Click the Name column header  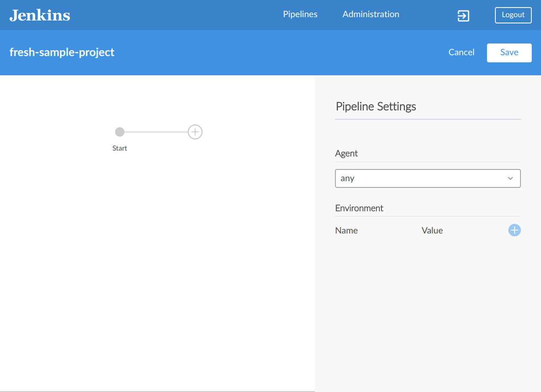(x=346, y=231)
